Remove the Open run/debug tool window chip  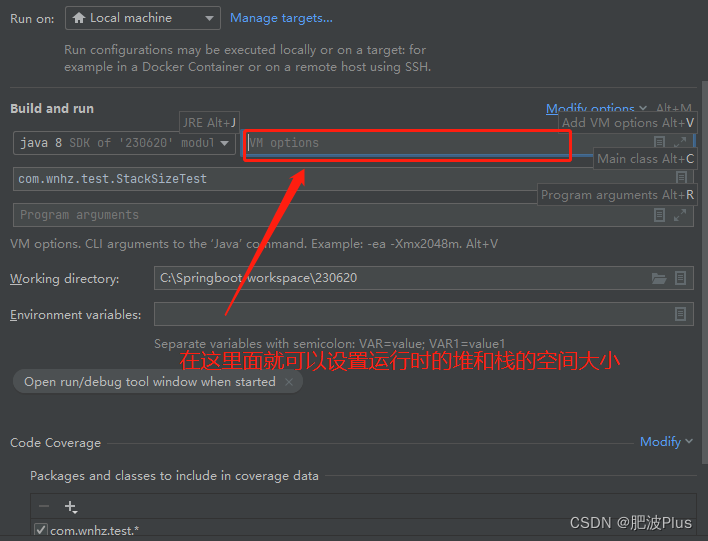pos(289,382)
